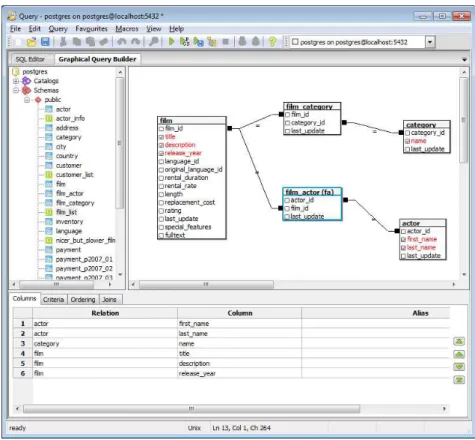Image resolution: width=475 pixels, height=440 pixels.
Task: Switch to the Joins tab
Action: [x=109, y=299]
